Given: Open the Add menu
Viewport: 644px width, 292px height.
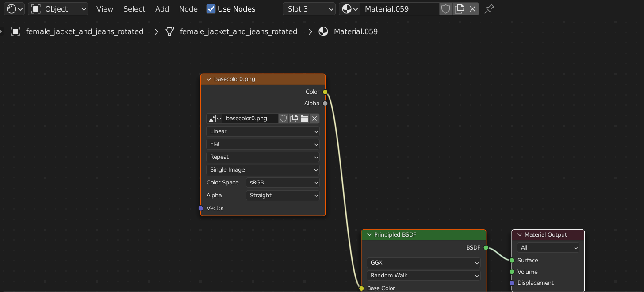Looking at the screenshot, I should click(162, 9).
